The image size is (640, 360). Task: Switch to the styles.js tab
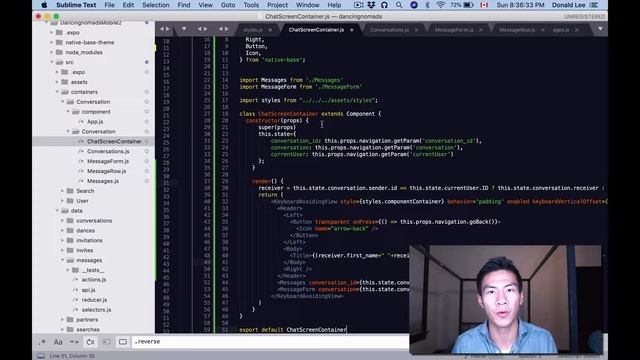(253, 30)
